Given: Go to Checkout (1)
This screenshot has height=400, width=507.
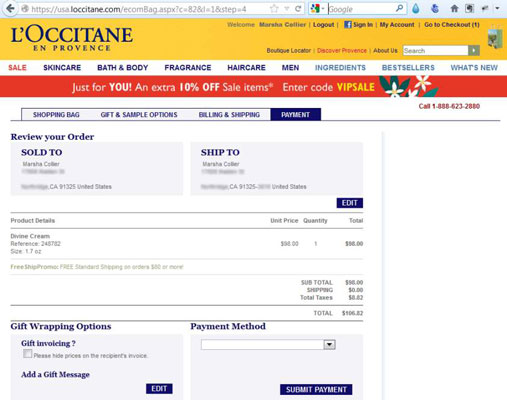Looking at the screenshot, I should click(452, 25).
